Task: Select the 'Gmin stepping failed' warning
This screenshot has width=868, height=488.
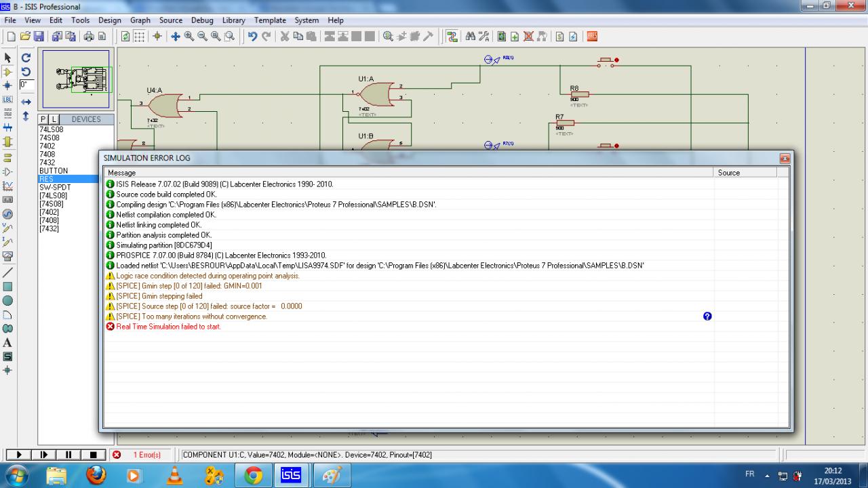Action: click(159, 296)
